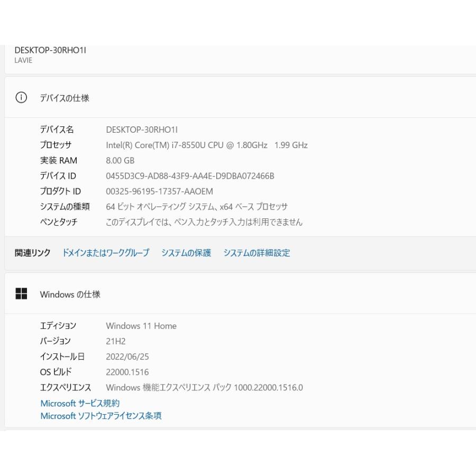Select the ペン入力とタッチ入力は利用できません text
The width and height of the screenshot is (476, 476).
[x=204, y=222]
